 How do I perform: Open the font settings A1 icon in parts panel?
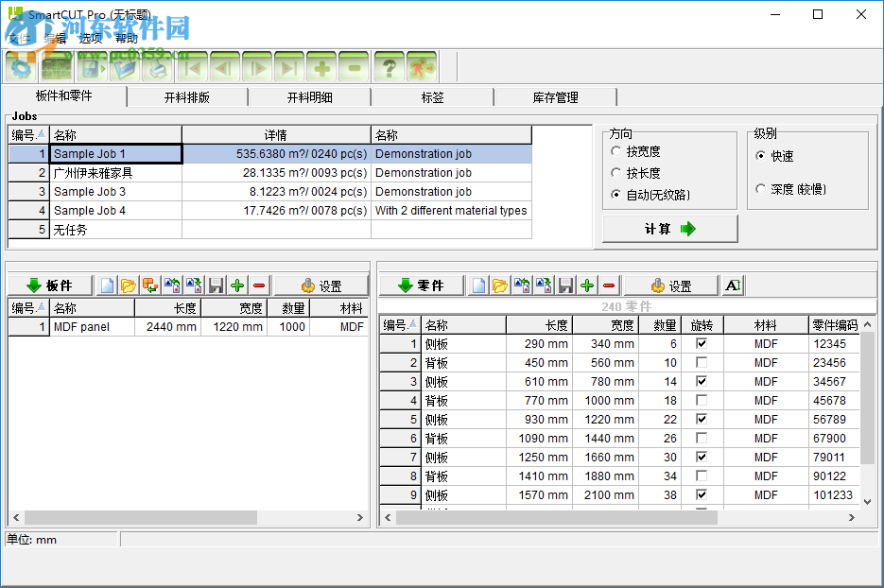pos(733,285)
